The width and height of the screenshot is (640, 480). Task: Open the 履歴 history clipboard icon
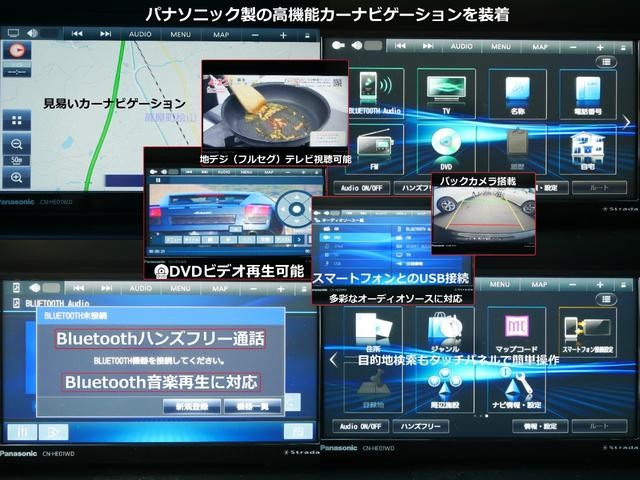point(517,149)
